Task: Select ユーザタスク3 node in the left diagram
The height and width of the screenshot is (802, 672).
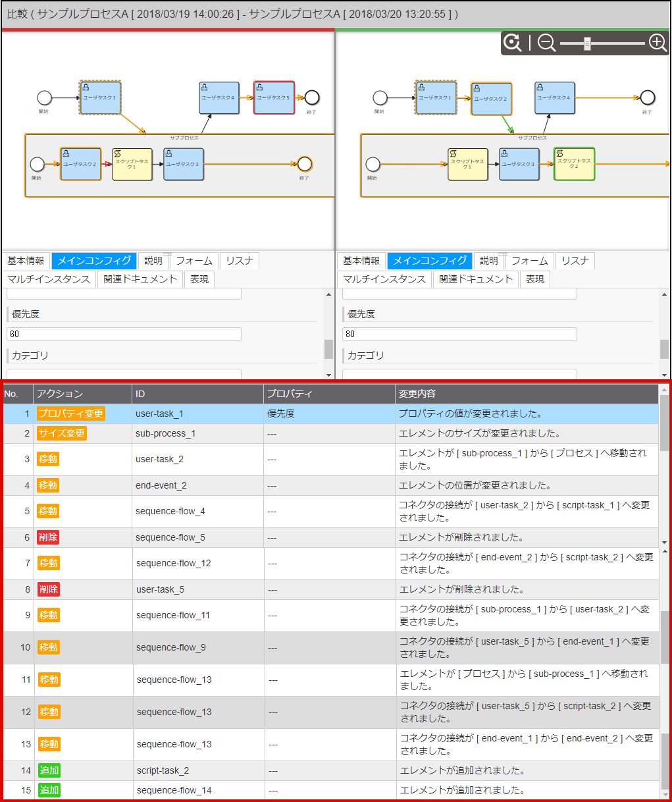Action: click(184, 164)
